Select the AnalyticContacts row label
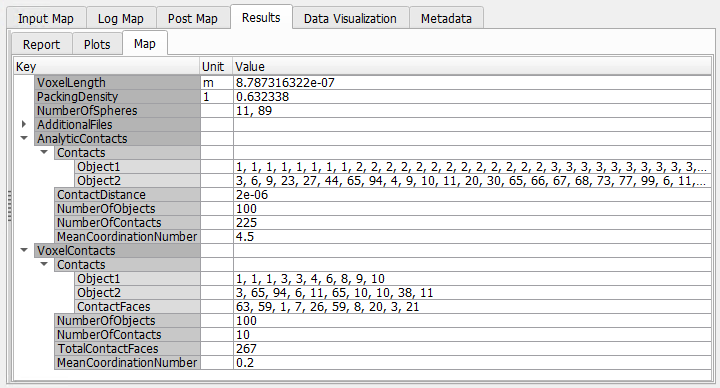Viewport: 720px width, 388px height. click(117, 139)
